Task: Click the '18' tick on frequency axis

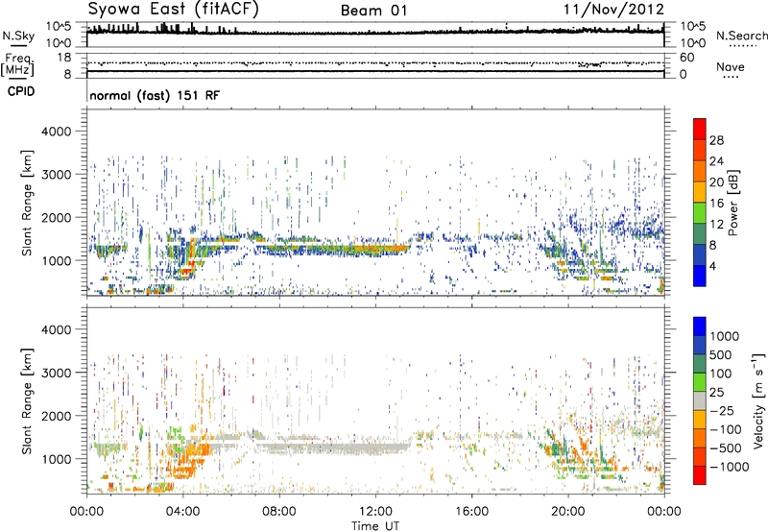Action: click(64, 58)
